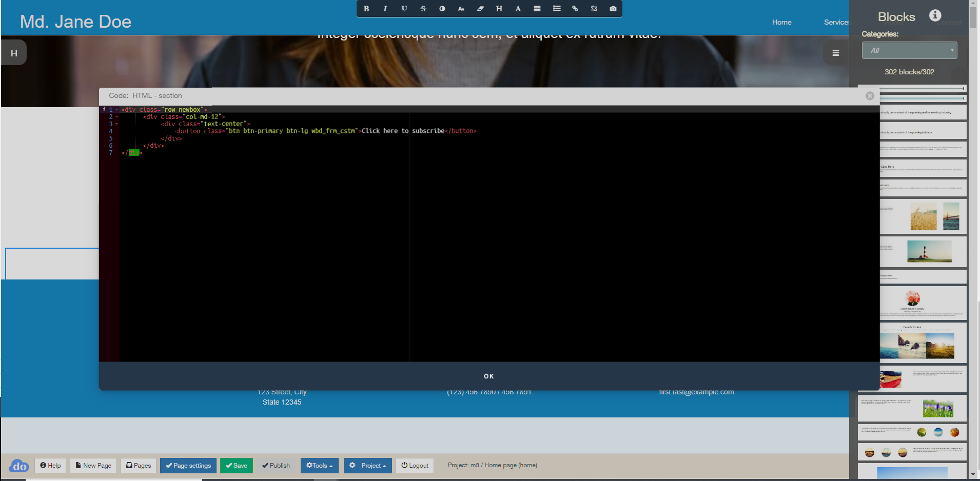980x481 pixels.
Task: Click line number 7 in code gutter
Action: point(111,153)
